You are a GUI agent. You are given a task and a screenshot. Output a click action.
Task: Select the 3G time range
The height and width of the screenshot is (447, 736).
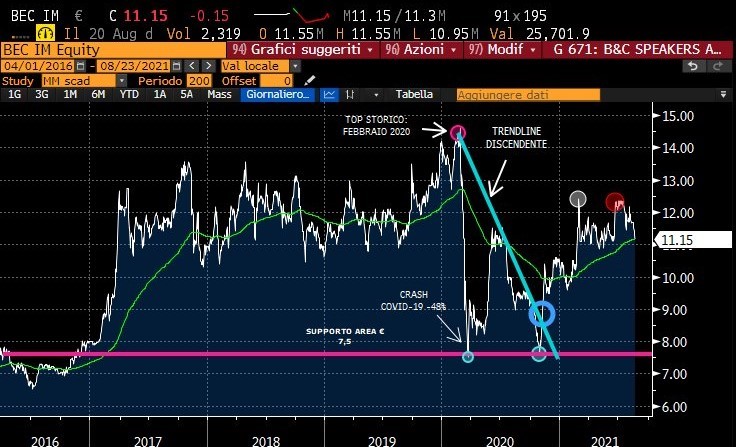coord(42,94)
